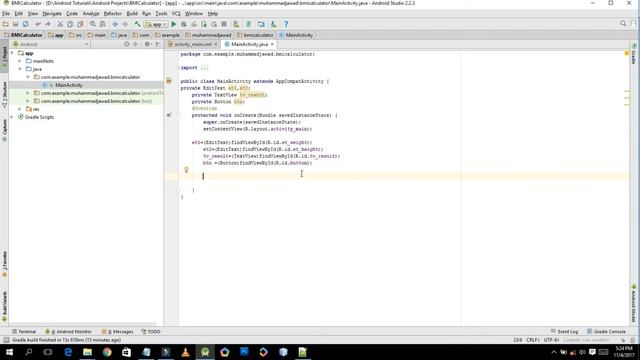This screenshot has width=640, height=360.
Task: Open the Gradle Console panel
Action: point(606,331)
